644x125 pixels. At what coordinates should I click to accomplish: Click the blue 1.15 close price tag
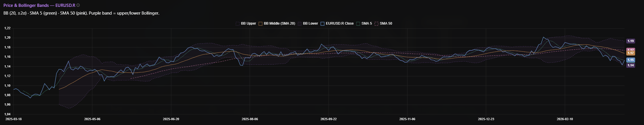pos(630,60)
